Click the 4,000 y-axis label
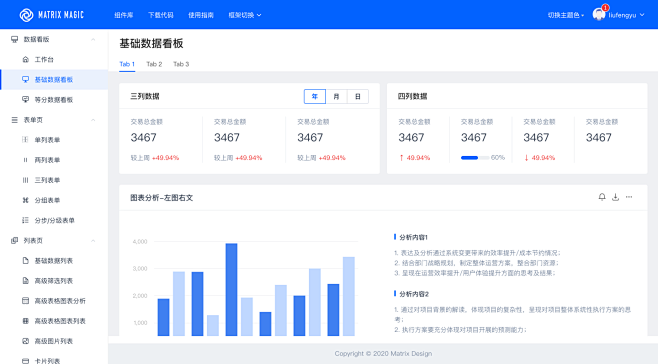The height and width of the screenshot is (364, 658). [x=140, y=241]
